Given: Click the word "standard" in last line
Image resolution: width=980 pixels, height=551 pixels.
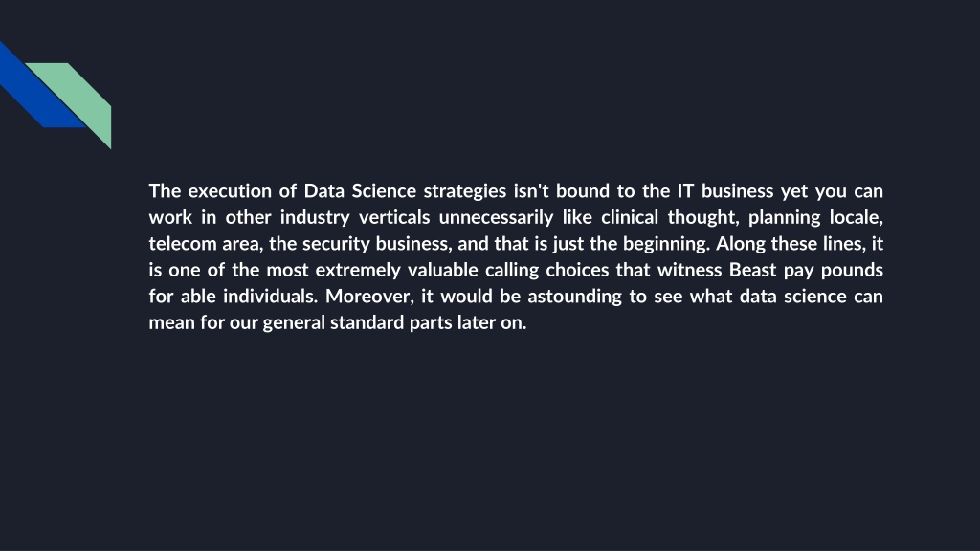Looking at the screenshot, I should click(367, 321).
